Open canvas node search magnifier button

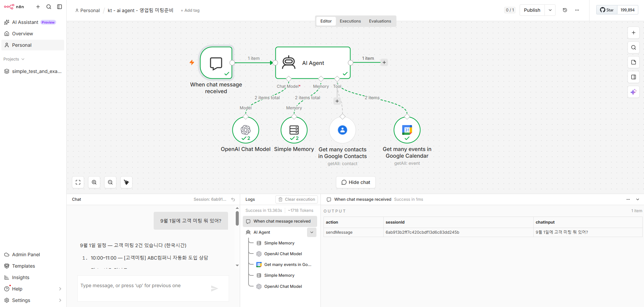tap(634, 47)
